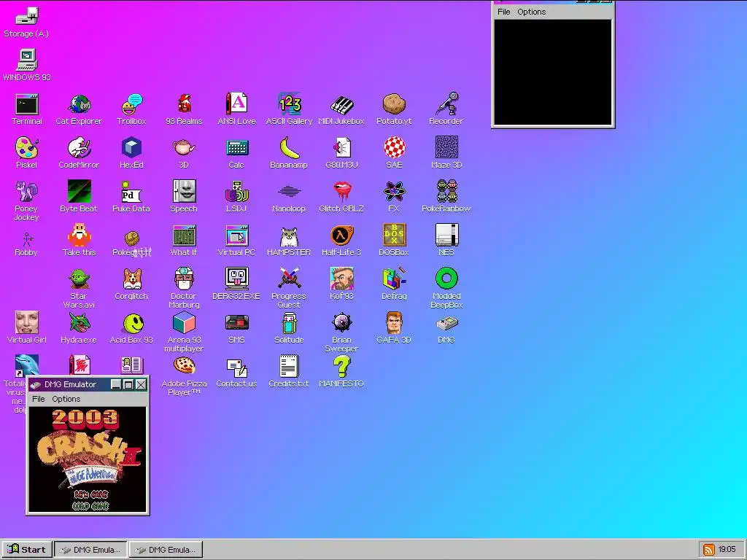Launch MIDI Jukebox piano icon

tap(341, 109)
